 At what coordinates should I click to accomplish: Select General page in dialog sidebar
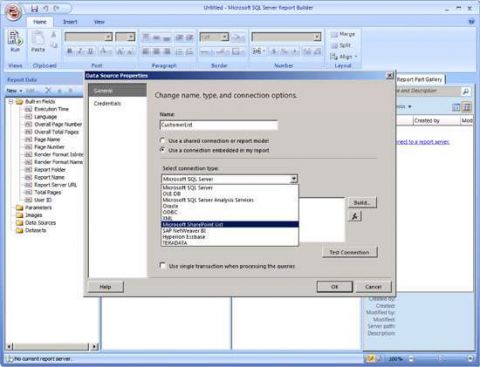point(118,91)
